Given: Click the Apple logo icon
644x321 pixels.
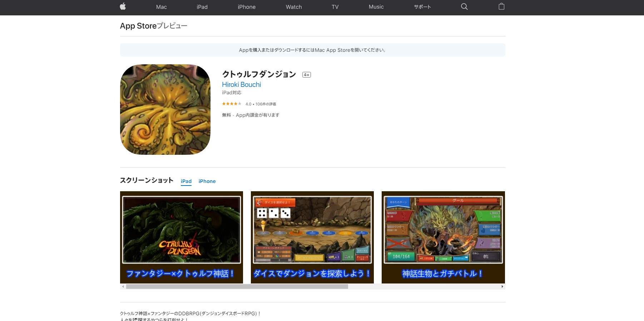Looking at the screenshot, I should coord(123,6).
